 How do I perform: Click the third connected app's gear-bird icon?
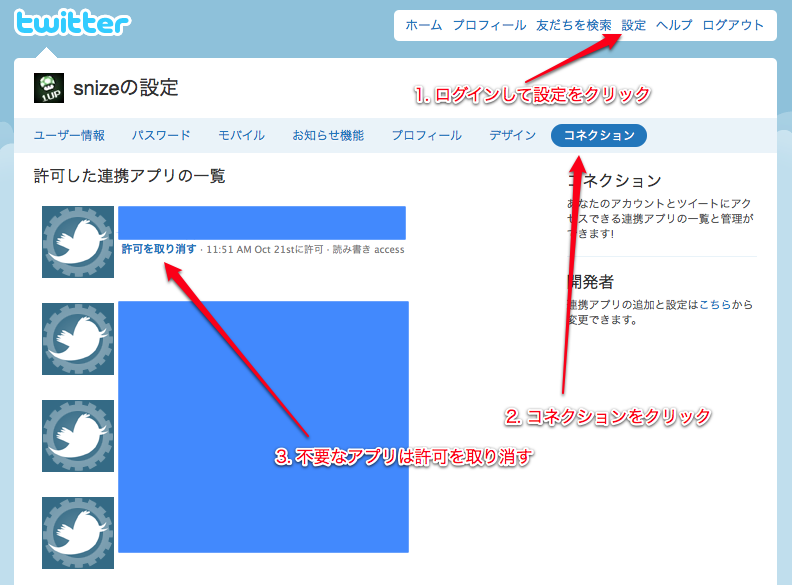(78, 436)
